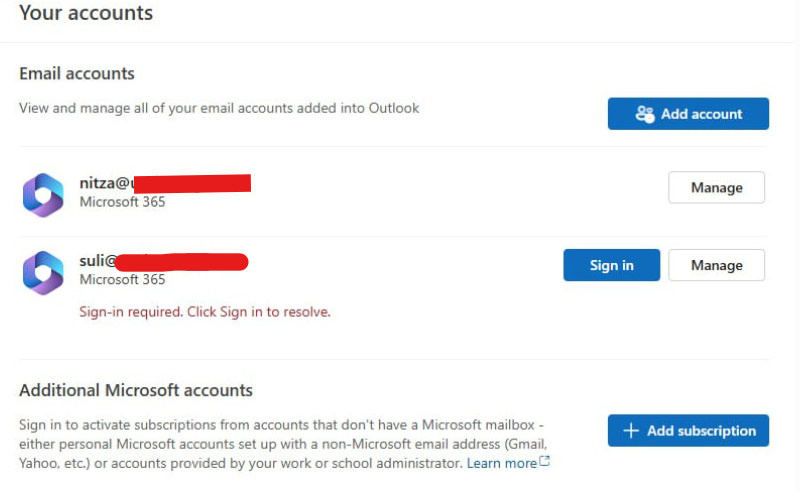Click the View and manage email accounts description
The width and height of the screenshot is (800, 492).
(219, 108)
